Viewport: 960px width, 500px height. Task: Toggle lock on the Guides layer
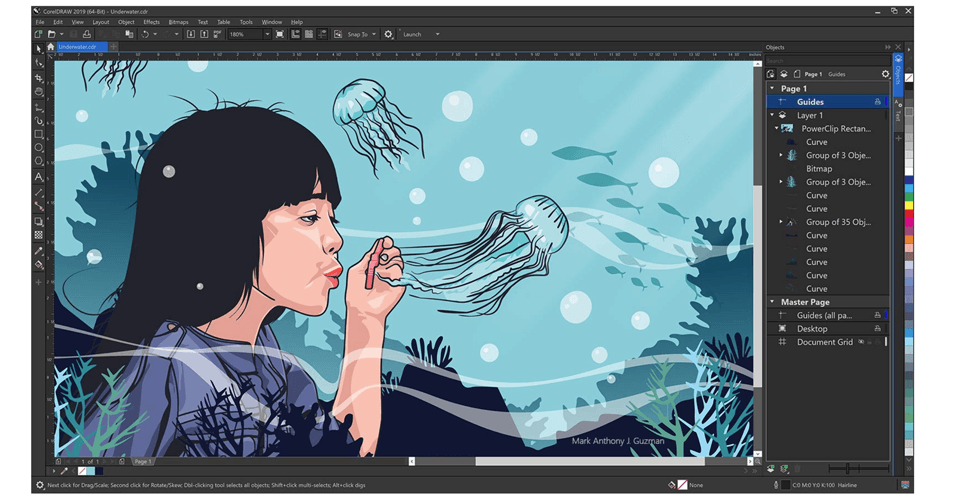pos(877,102)
